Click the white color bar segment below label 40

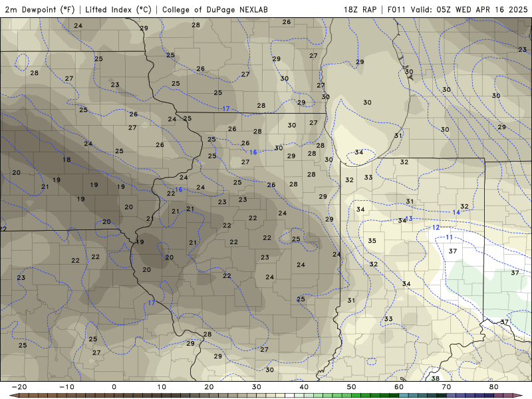tap(290, 396)
